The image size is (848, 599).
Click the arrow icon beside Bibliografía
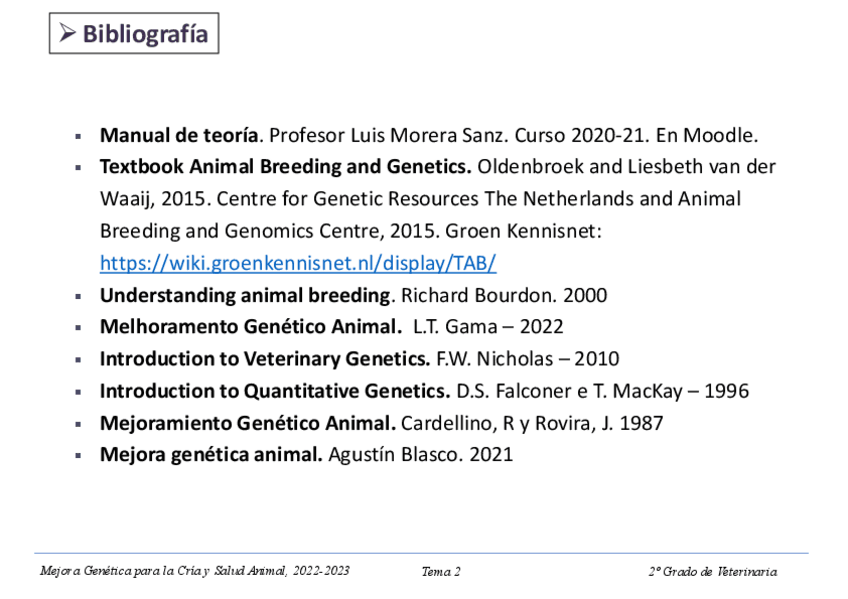point(67,34)
